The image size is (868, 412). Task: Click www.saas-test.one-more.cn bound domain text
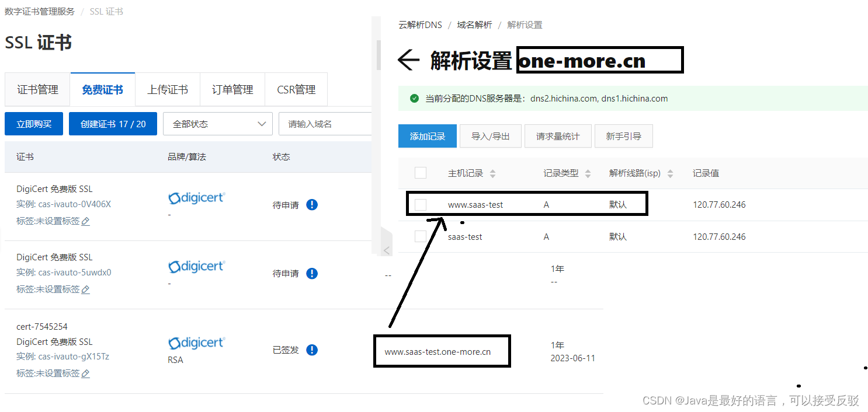438,352
